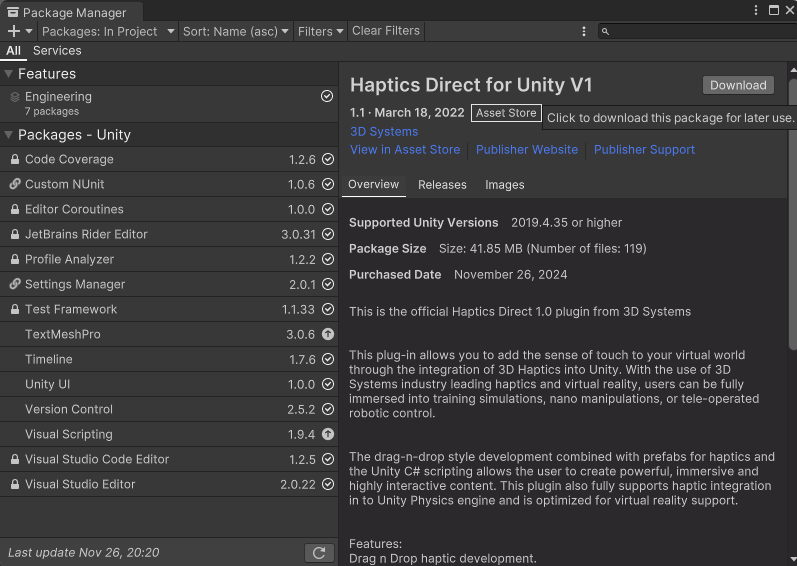Click the Custom NUnit installed checkmark
Screen dimensions: 797x566
click(x=328, y=184)
